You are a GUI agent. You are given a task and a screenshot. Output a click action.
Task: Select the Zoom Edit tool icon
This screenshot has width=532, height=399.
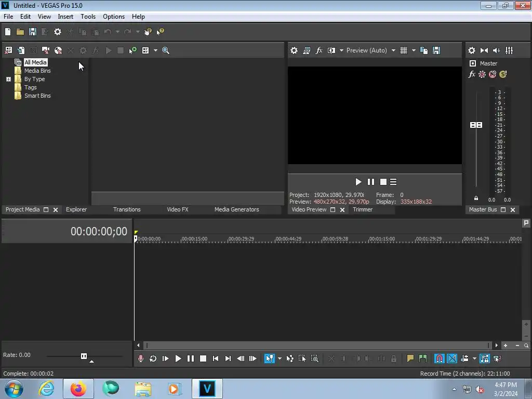(x=314, y=358)
